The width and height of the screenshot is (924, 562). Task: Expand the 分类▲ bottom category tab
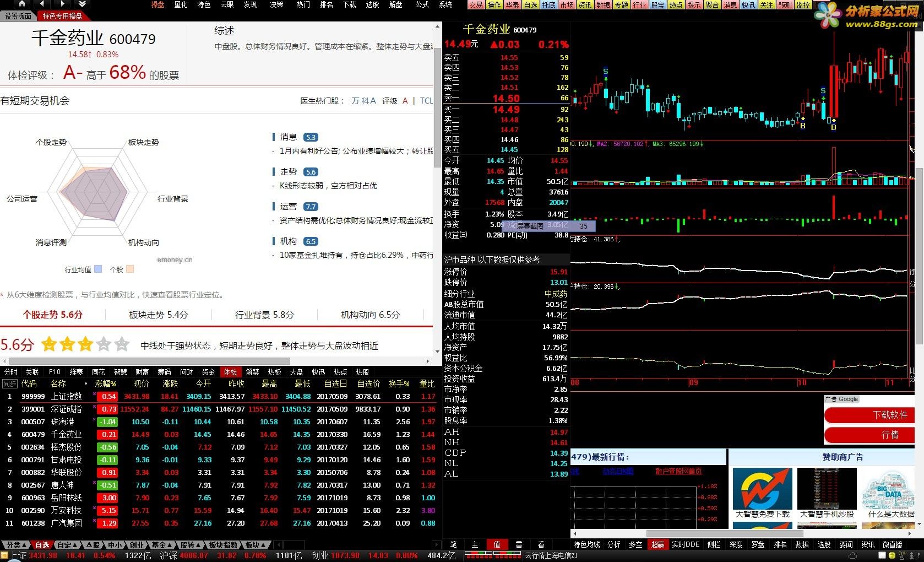tap(15, 545)
